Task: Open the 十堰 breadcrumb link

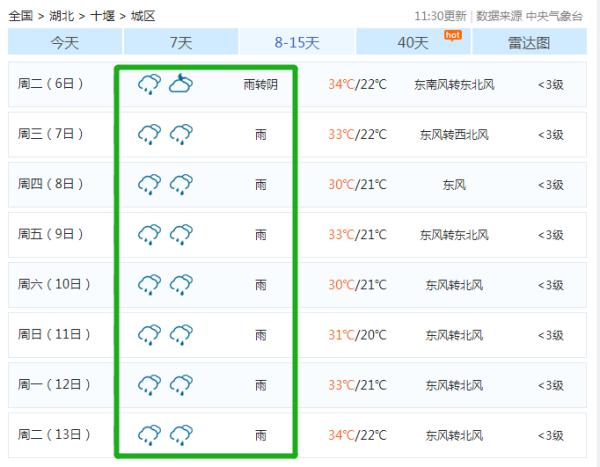Action: [x=103, y=16]
